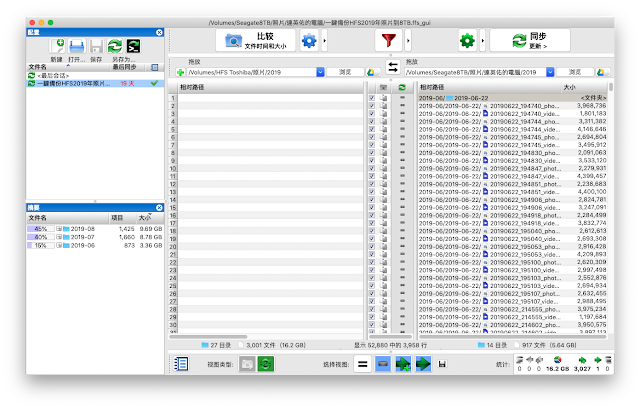Toggle showing create-right green plus arrow
The width and height of the screenshot is (640, 409).
(x=403, y=364)
